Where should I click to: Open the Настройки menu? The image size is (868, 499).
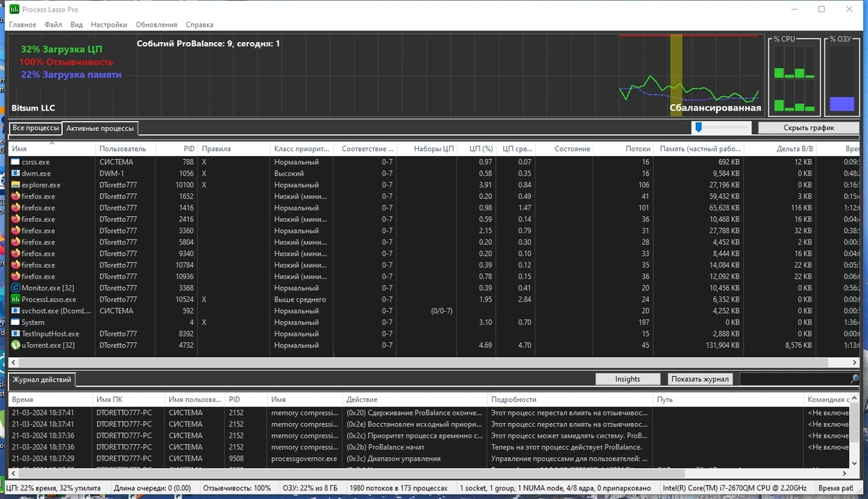109,25
